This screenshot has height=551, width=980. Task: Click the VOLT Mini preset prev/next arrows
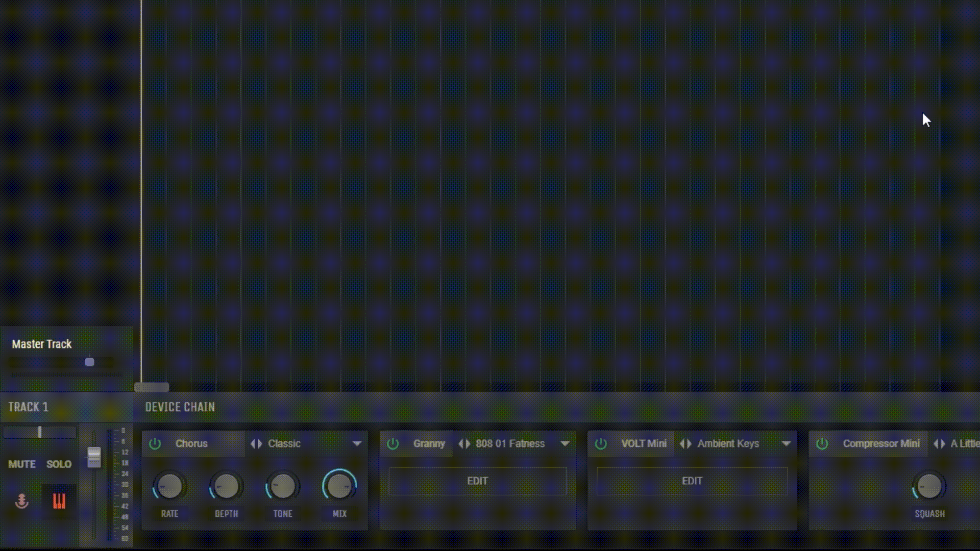(x=685, y=444)
